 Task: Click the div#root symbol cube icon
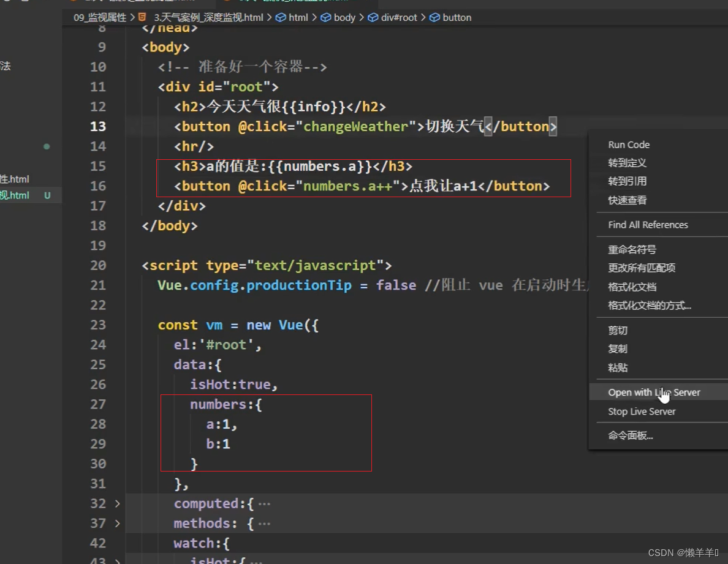(x=373, y=17)
